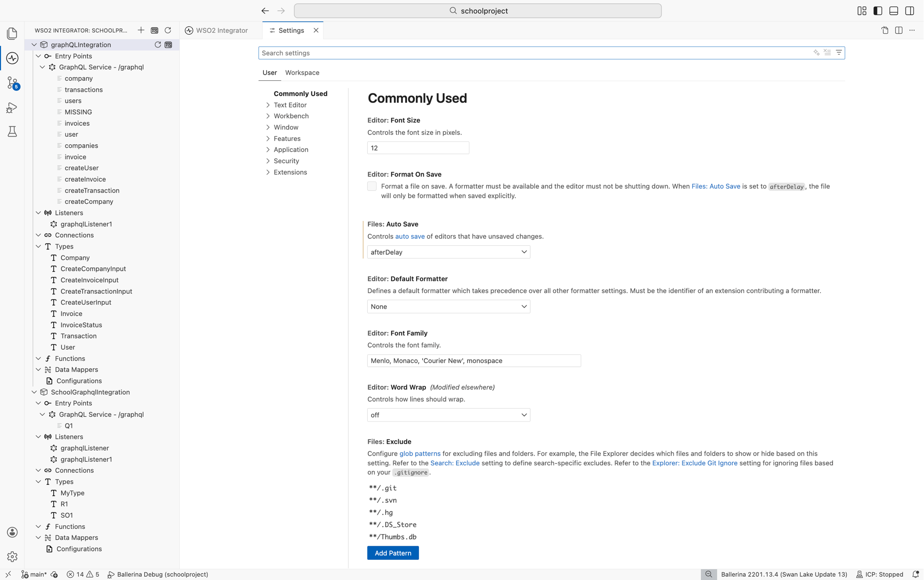Open the Testing flask view
The width and height of the screenshot is (924, 580).
[12, 132]
